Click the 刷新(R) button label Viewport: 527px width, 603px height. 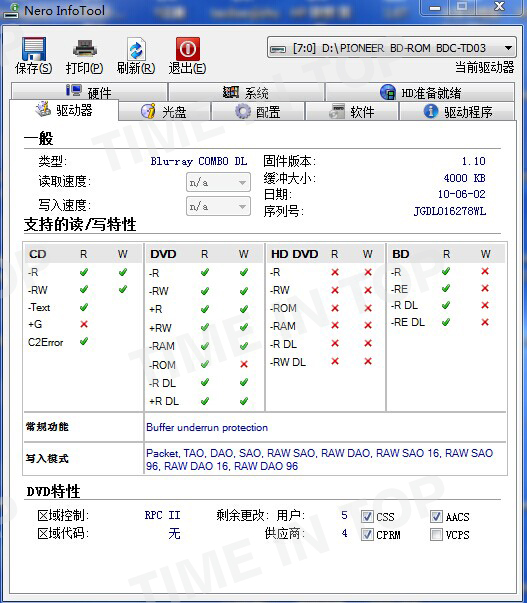[x=136, y=68]
